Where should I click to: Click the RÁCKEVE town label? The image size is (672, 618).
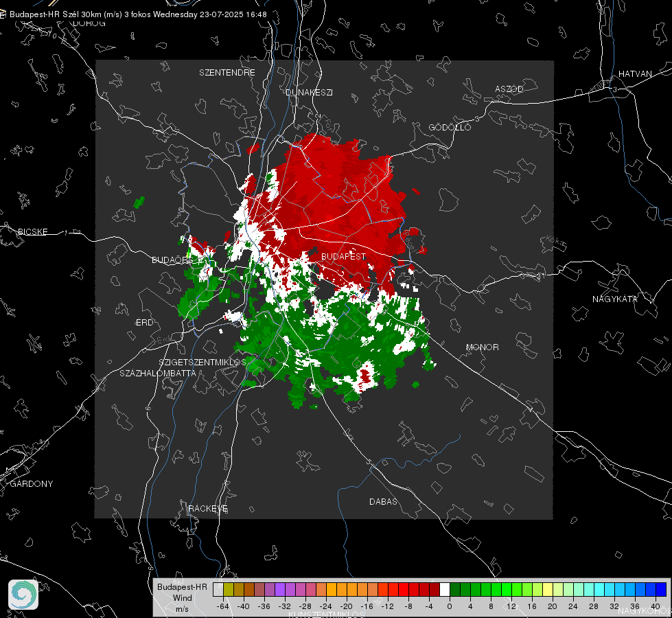208,509
